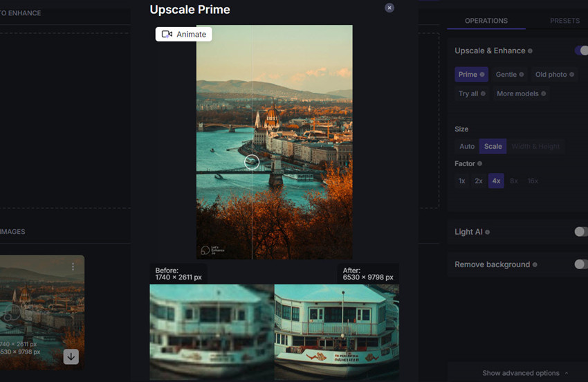
Task: Click info icon on Gentle chip
Action: pyautogui.click(x=522, y=74)
